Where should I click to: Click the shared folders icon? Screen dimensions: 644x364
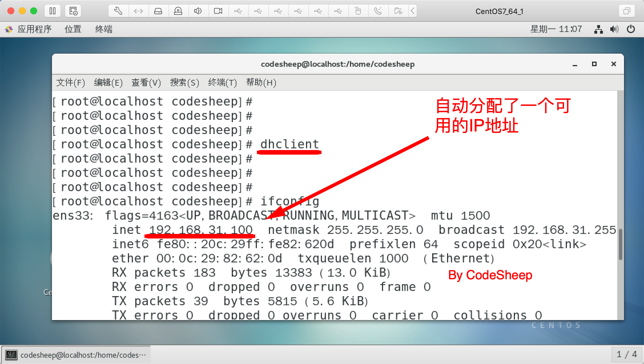(x=398, y=11)
